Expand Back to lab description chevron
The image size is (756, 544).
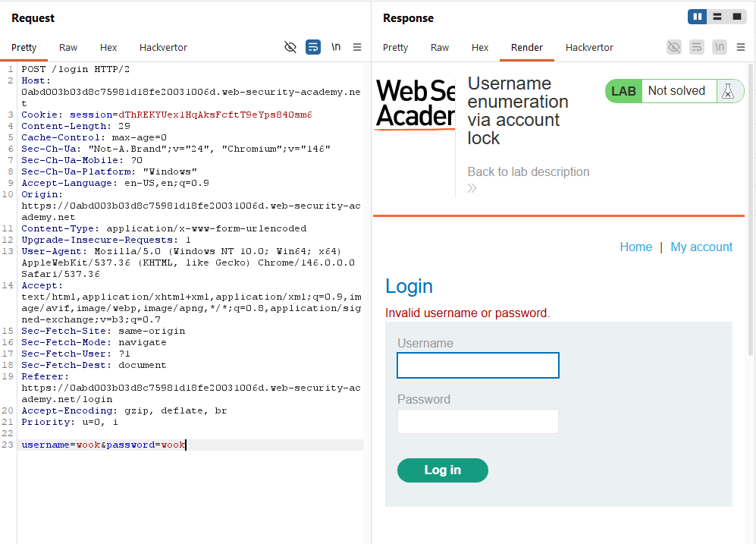coord(472,188)
